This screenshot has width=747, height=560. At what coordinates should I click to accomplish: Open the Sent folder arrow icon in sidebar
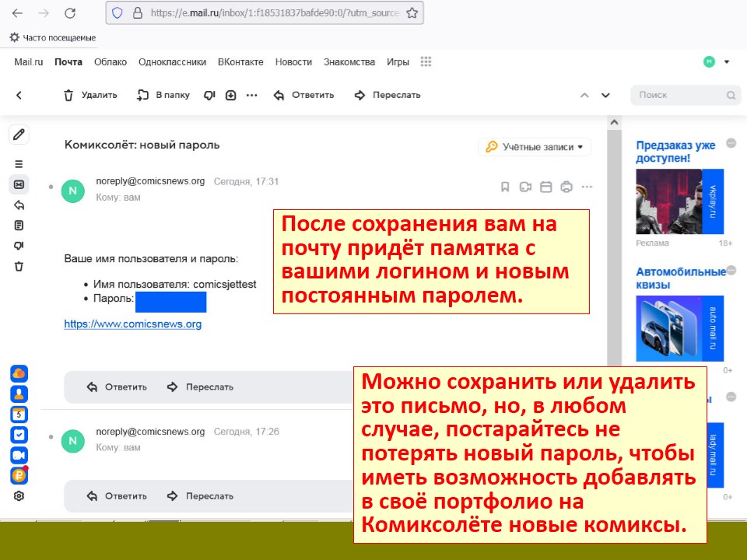pyautogui.click(x=19, y=205)
